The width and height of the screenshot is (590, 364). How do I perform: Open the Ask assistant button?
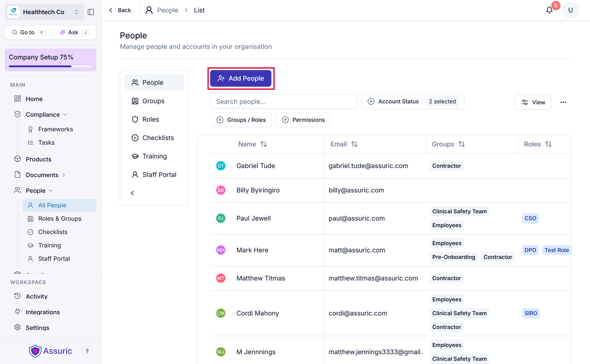pos(74,32)
